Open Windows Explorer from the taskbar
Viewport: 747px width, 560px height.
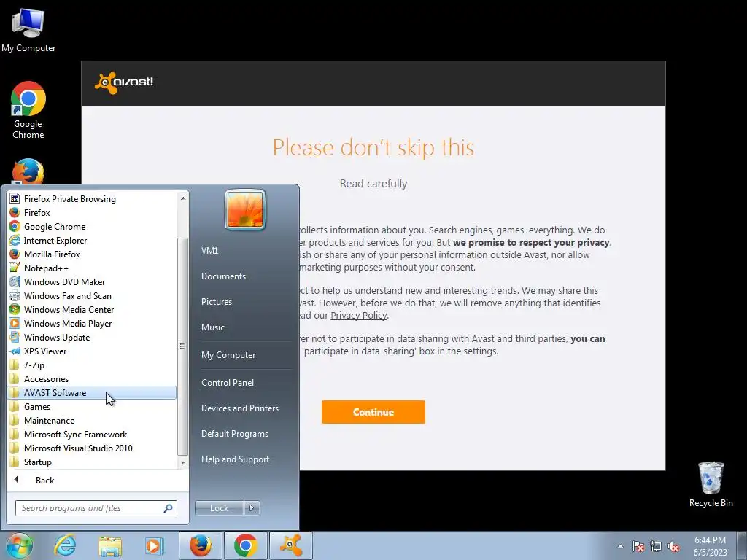[110, 545]
